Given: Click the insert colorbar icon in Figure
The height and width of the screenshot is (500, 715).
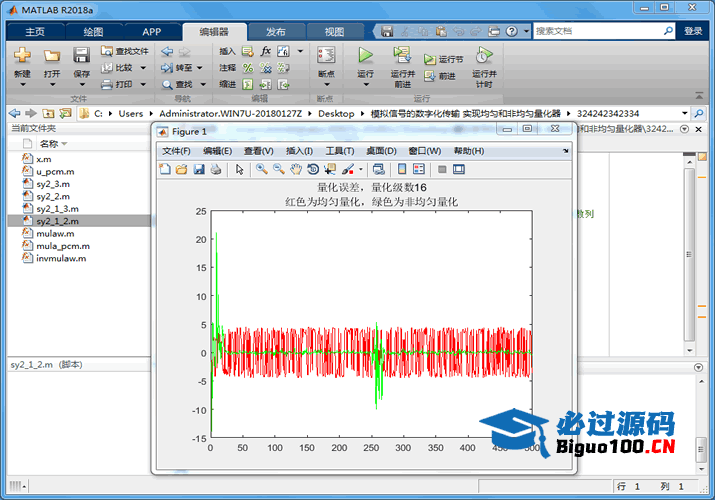Looking at the screenshot, I should 402,170.
